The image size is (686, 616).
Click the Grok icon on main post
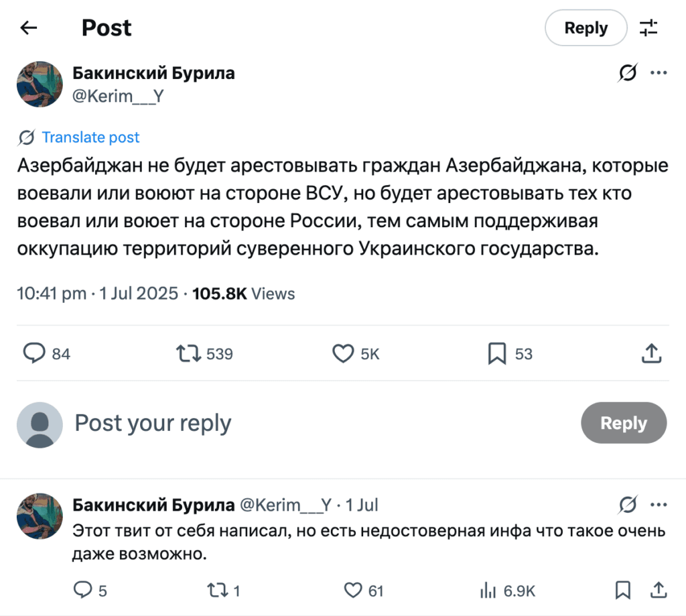coord(628,73)
